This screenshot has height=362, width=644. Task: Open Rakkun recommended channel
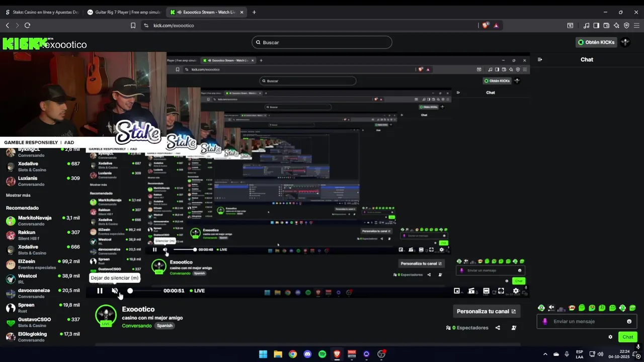[x=43, y=235]
